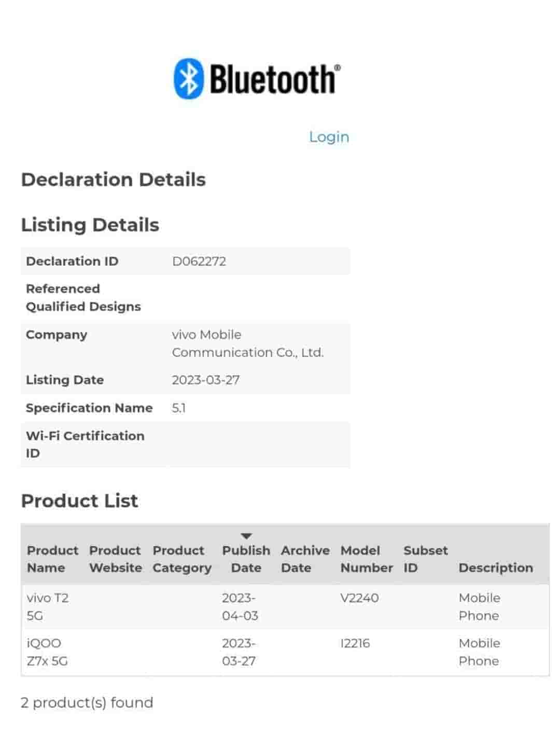Click model number V2240
560x747 pixels.
(359, 598)
